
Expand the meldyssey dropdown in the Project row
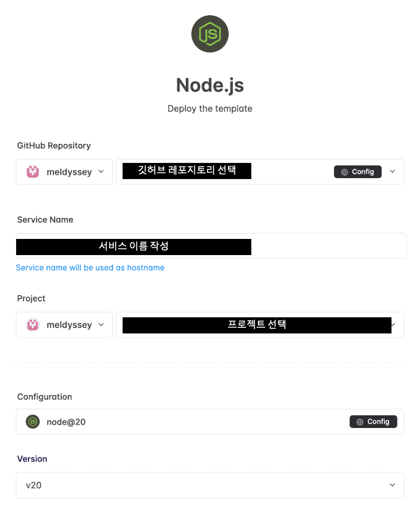coord(101,324)
